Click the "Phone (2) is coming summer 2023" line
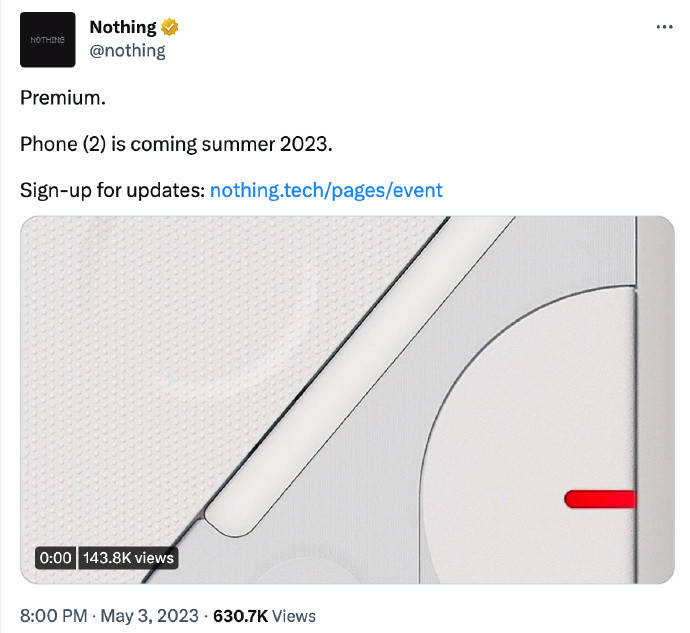 tap(175, 145)
